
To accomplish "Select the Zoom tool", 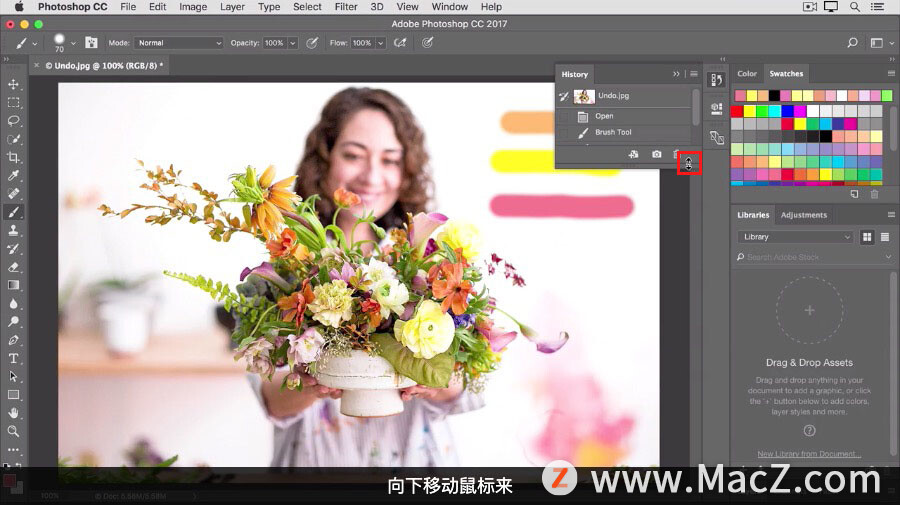I will point(13,432).
